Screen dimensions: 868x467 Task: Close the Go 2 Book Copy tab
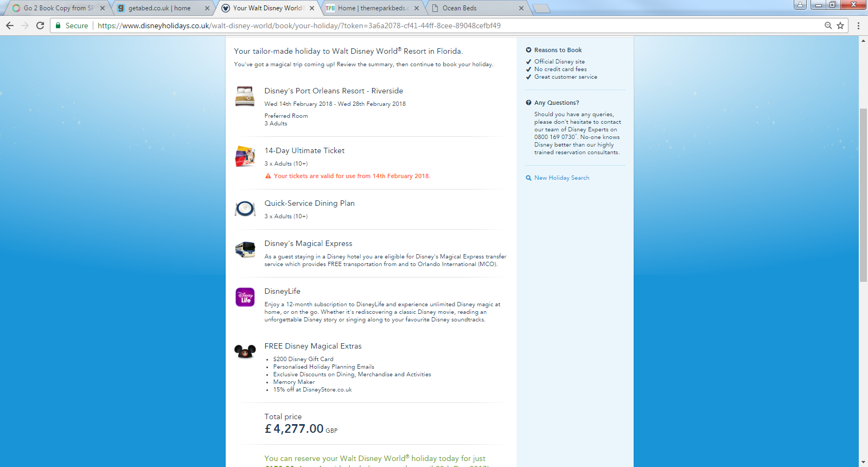(x=103, y=8)
